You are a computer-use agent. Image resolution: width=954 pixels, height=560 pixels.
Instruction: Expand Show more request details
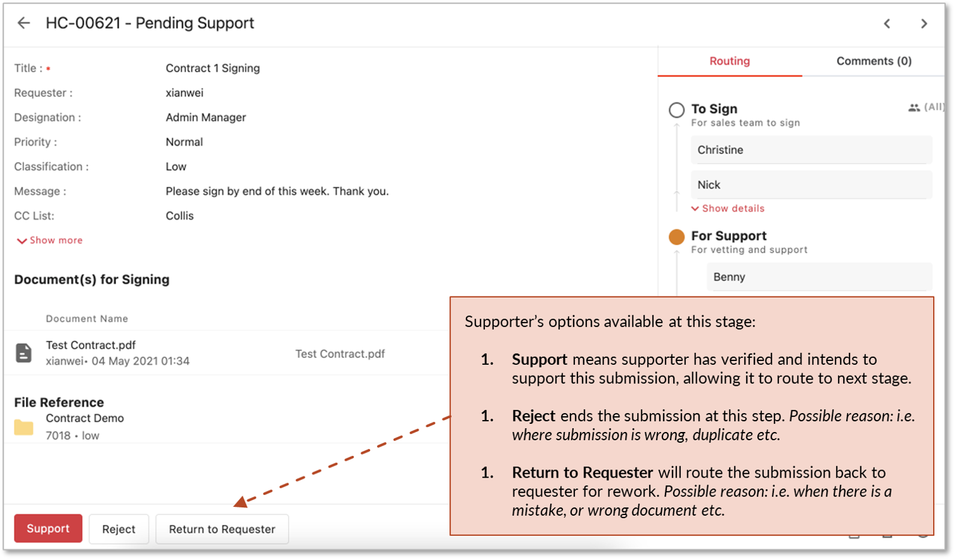(x=49, y=240)
